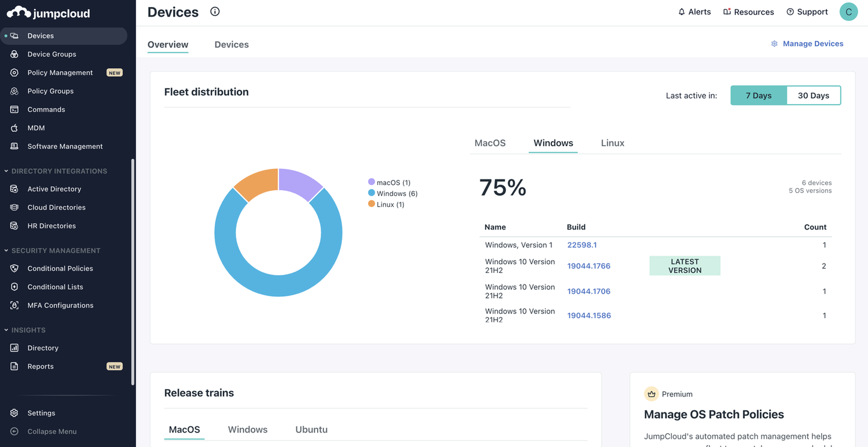
Task: Open the Manage Devices link
Action: (x=813, y=44)
